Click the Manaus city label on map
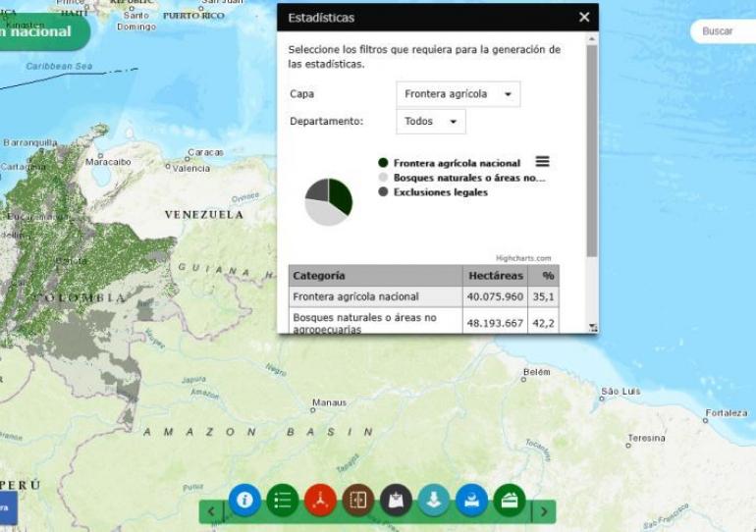Image resolution: width=756 pixels, height=532 pixels. (x=329, y=402)
